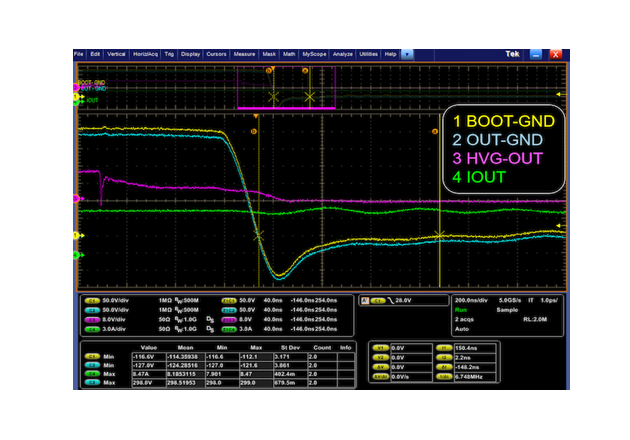The image size is (630, 440).
Task: Click the Δt cursor badge
Action: click(x=444, y=367)
